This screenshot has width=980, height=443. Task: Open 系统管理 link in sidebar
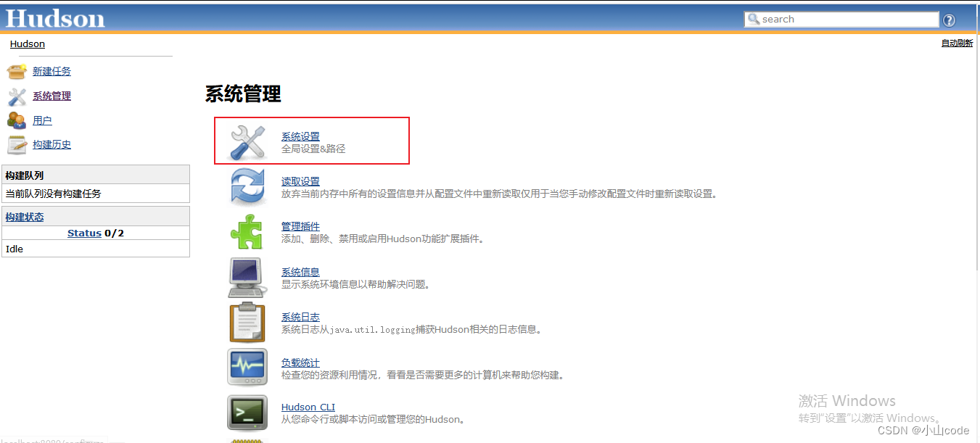pyautogui.click(x=52, y=96)
